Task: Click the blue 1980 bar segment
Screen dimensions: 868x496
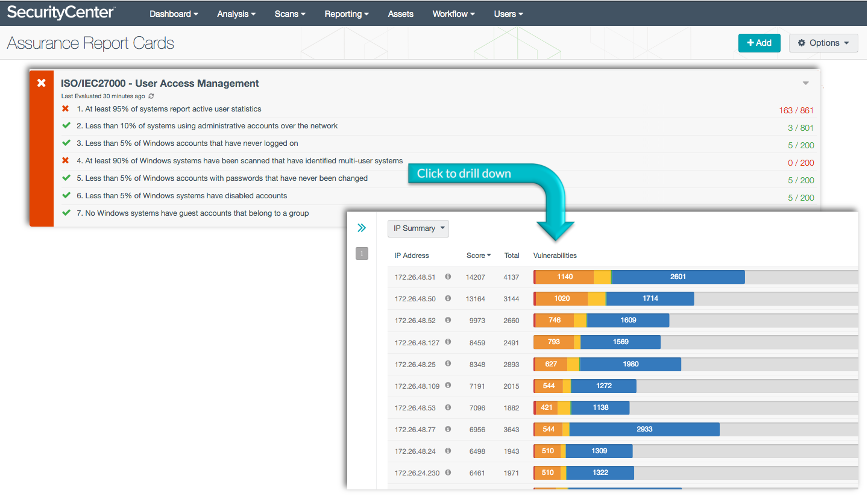Action: click(630, 364)
